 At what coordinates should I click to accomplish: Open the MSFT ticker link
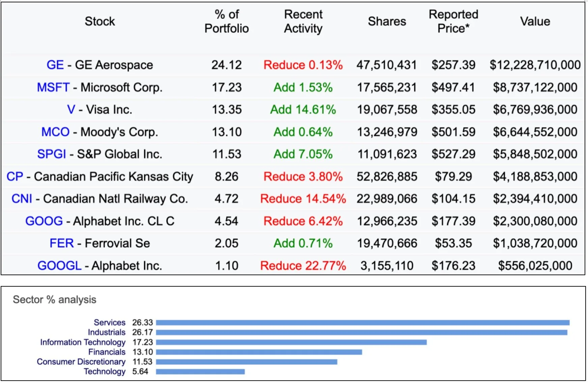[x=53, y=87]
